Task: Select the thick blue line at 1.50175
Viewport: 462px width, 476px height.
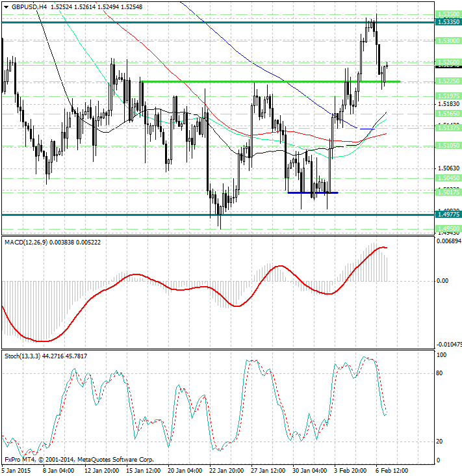Action: [x=313, y=192]
